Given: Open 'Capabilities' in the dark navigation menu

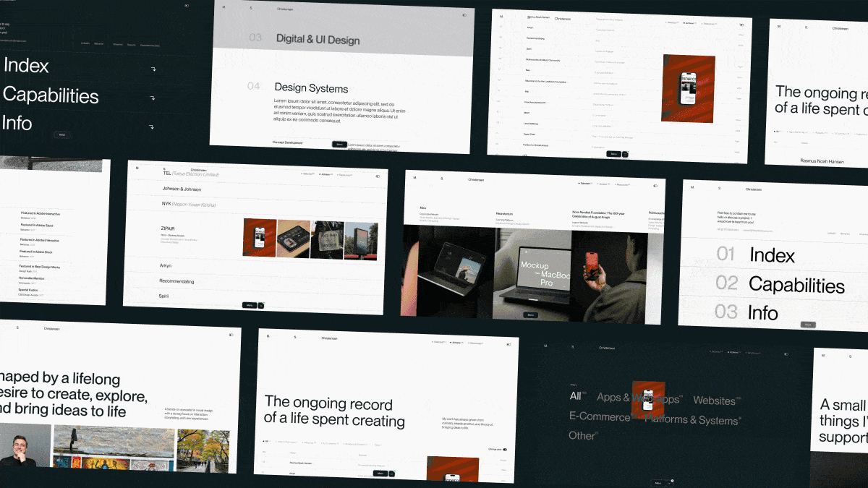Looking at the screenshot, I should click(51, 95).
